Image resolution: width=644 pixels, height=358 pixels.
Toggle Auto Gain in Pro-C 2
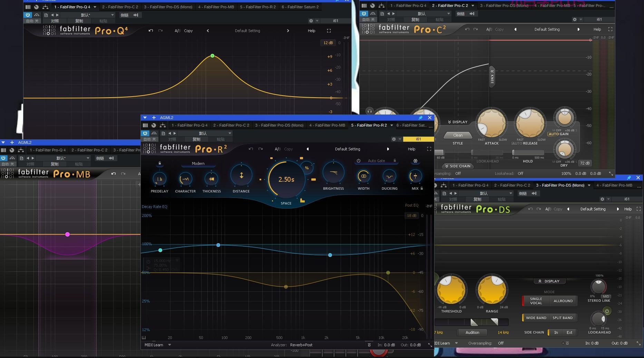click(x=558, y=134)
